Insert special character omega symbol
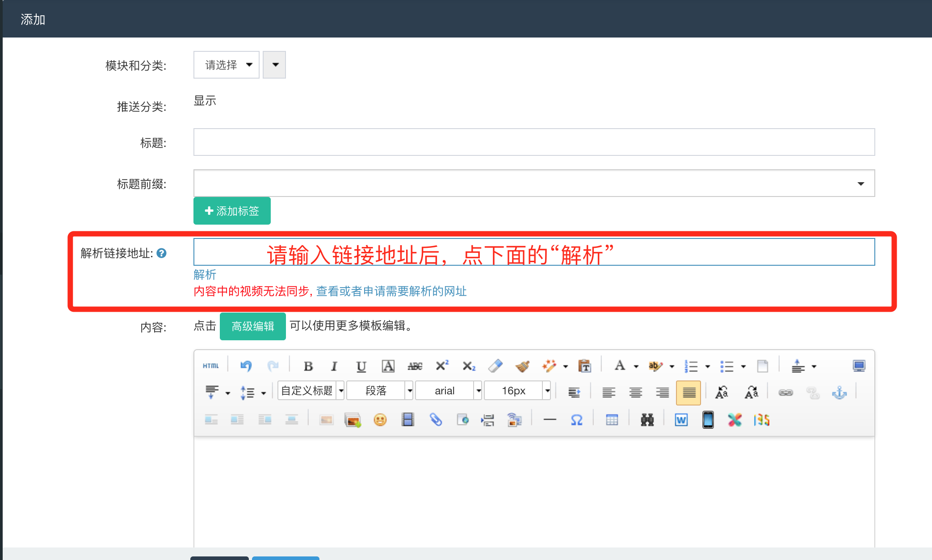Screen dimensions: 932x560 (576, 420)
